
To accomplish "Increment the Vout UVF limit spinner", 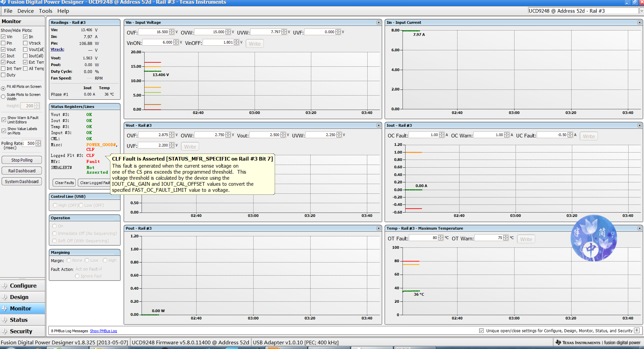I will 172,144.
